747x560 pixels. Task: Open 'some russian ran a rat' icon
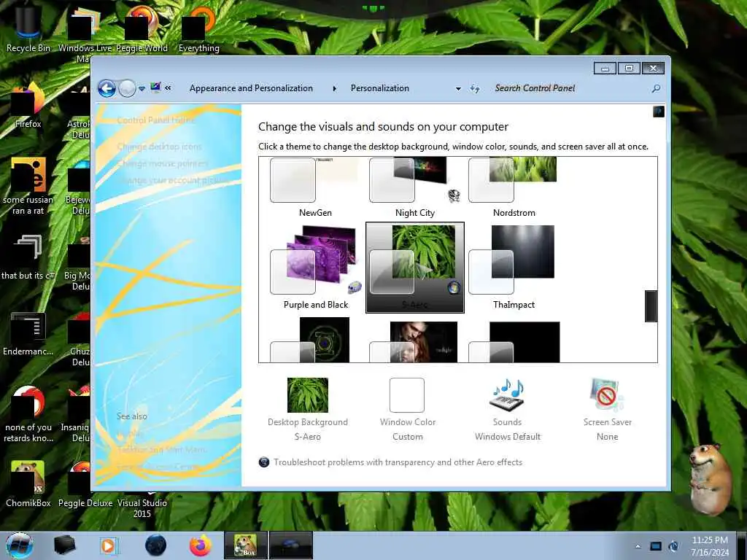28,187
